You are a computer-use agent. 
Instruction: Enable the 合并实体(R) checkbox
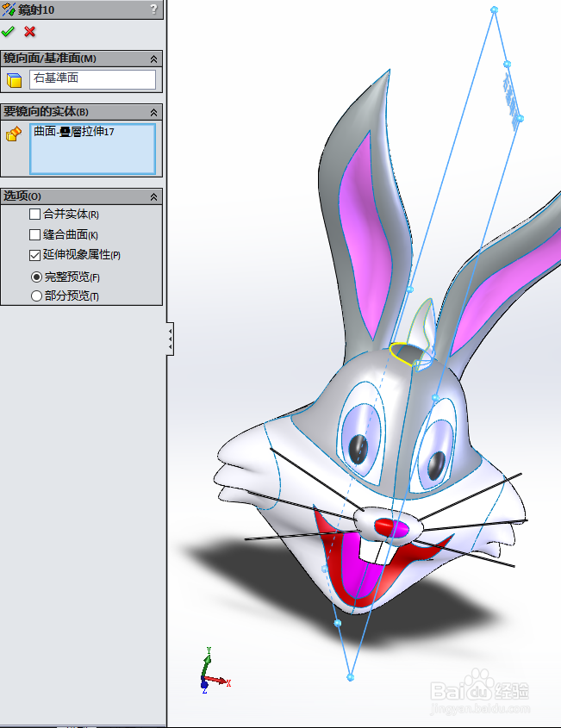point(34,214)
